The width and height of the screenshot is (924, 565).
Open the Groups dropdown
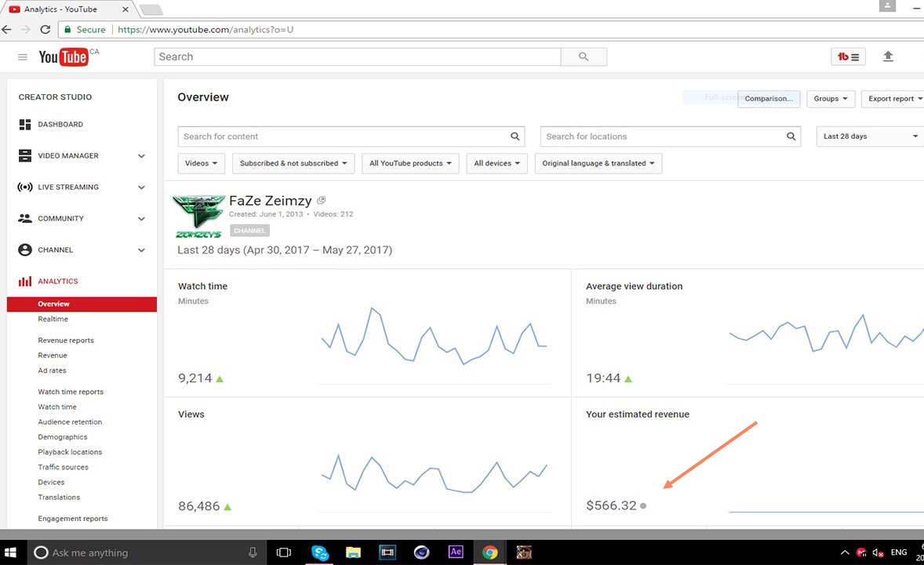[831, 99]
